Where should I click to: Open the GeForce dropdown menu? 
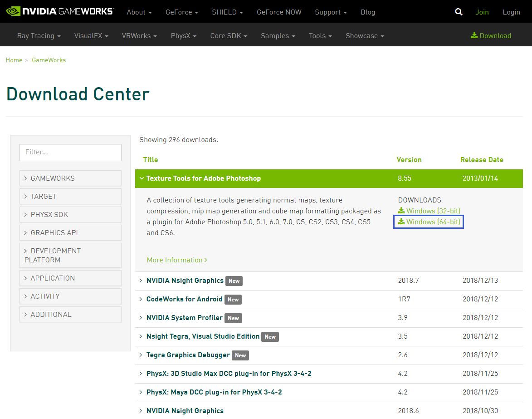click(182, 12)
